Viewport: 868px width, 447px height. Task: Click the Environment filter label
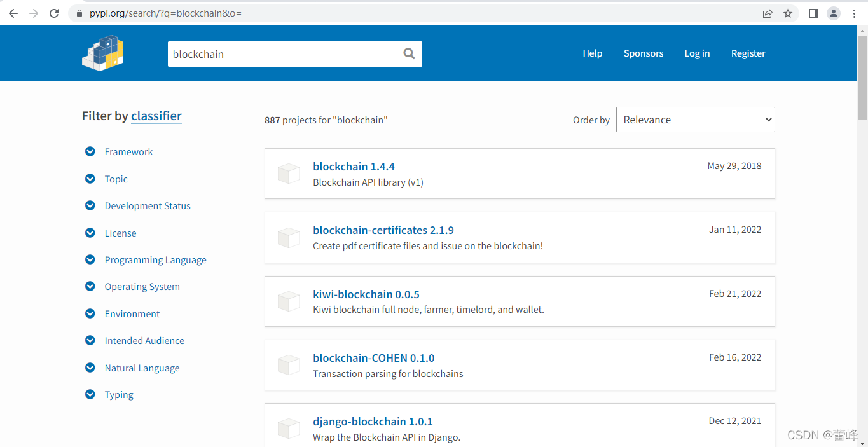(x=132, y=313)
